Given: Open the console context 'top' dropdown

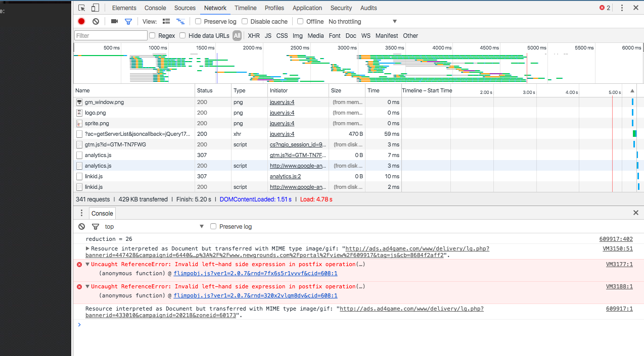Looking at the screenshot, I should pos(154,227).
